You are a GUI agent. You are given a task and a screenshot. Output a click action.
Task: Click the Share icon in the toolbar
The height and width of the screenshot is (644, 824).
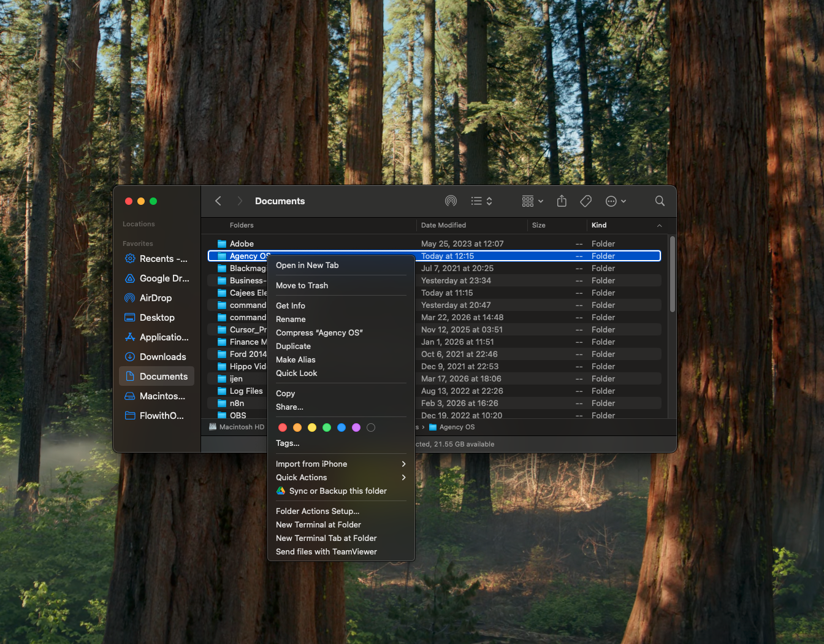point(561,201)
